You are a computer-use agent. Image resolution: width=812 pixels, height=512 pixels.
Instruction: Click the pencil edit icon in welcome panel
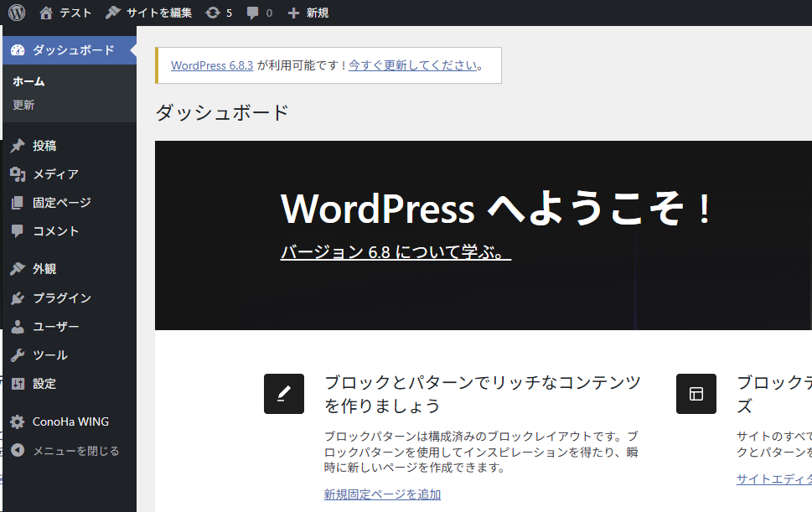pos(283,394)
